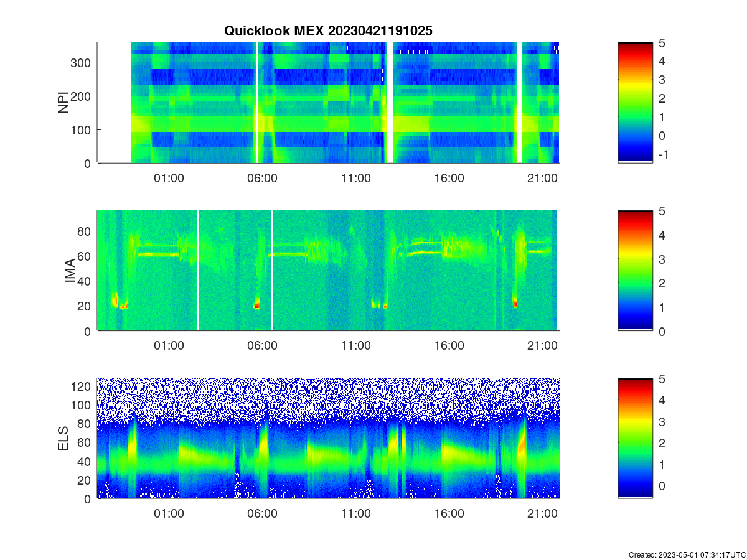Image resolution: width=747 pixels, height=560 pixels.
Task: Click the 06:00 time label under IMA panel
Action: click(262, 346)
